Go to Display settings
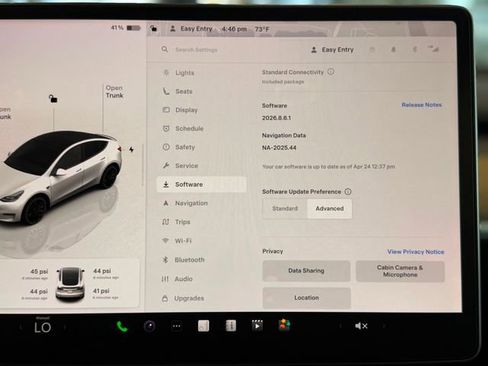Image resolution: width=488 pixels, height=366 pixels. click(x=201, y=110)
